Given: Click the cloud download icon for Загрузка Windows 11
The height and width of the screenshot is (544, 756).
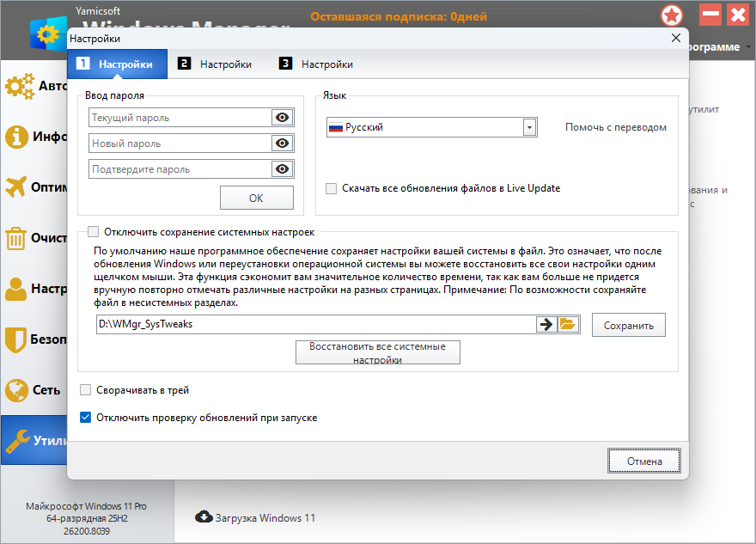Looking at the screenshot, I should click(x=204, y=517).
